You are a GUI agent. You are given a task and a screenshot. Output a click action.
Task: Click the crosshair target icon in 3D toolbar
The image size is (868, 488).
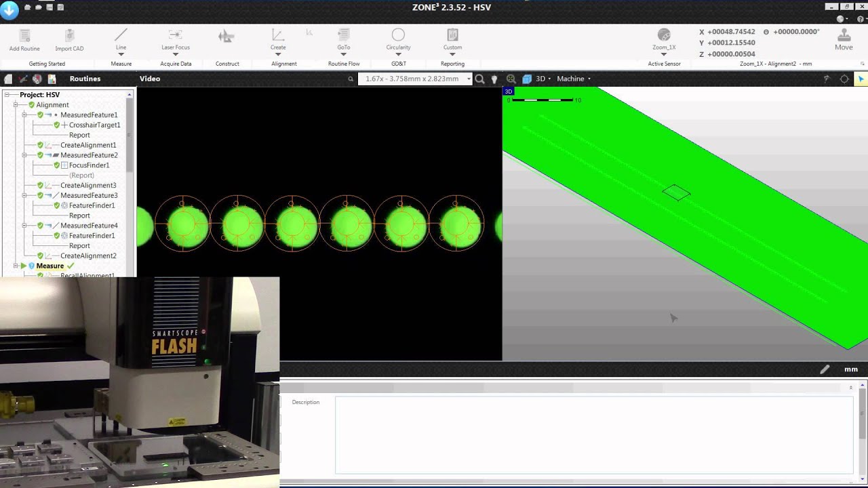(x=844, y=79)
